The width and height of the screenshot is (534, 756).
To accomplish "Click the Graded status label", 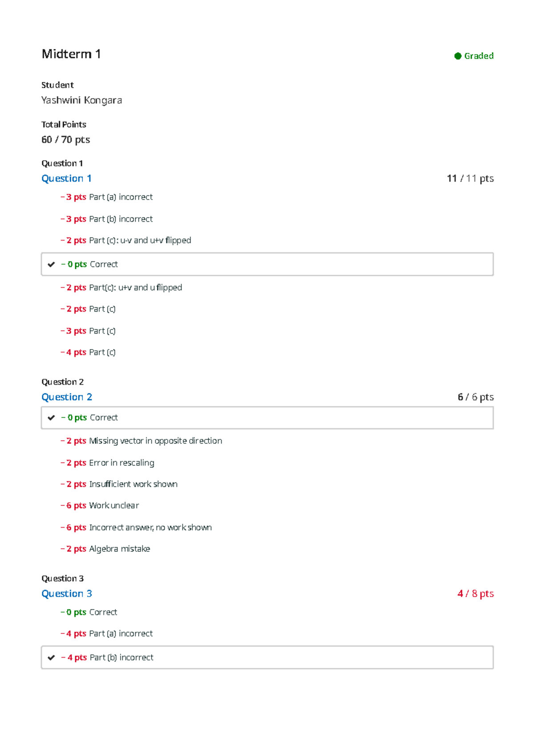I will click(x=479, y=56).
